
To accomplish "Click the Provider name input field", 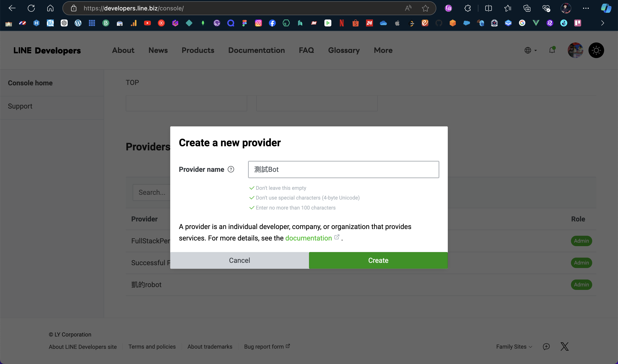I will click(x=343, y=169).
